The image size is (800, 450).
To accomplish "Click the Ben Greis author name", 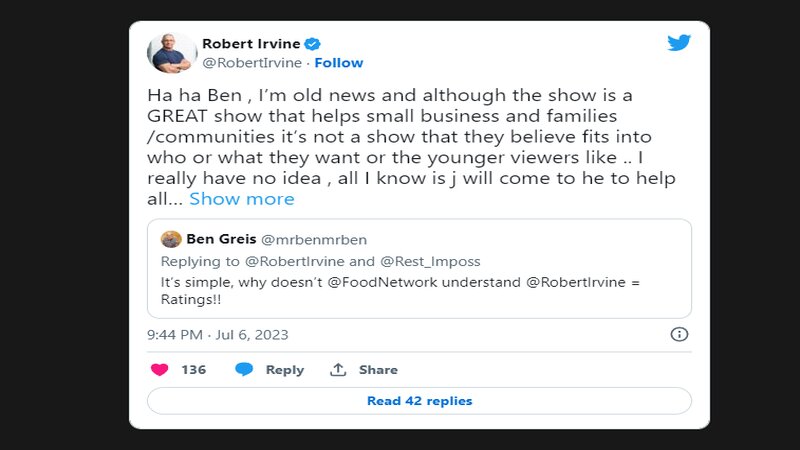I will click(221, 239).
